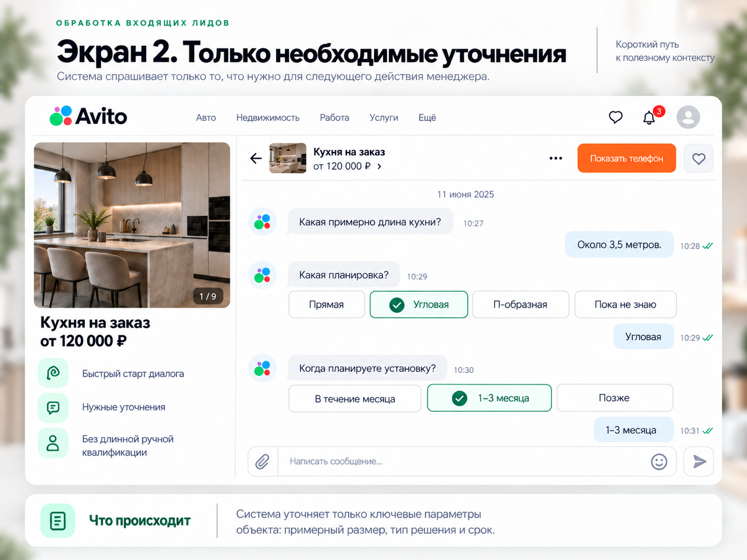Screen dimensions: 747x560
Task: Click the bot avatar beside the layout question
Action: (x=263, y=275)
